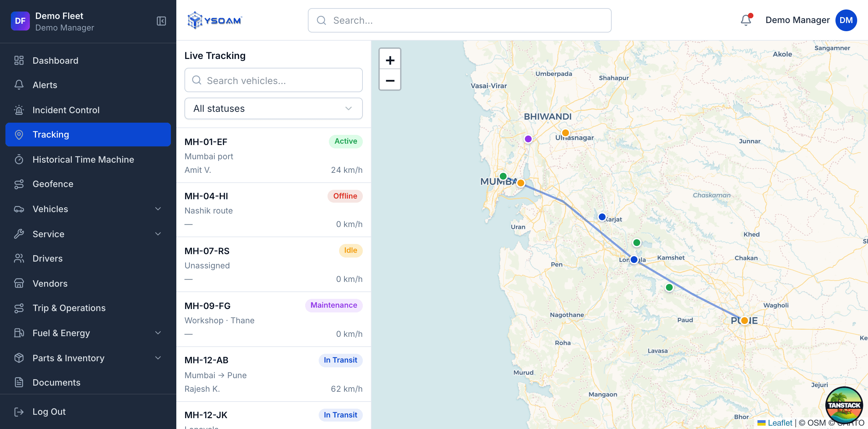Click the orange vehicle marker at Pune
Screen dimensions: 868x429
pyautogui.click(x=745, y=321)
